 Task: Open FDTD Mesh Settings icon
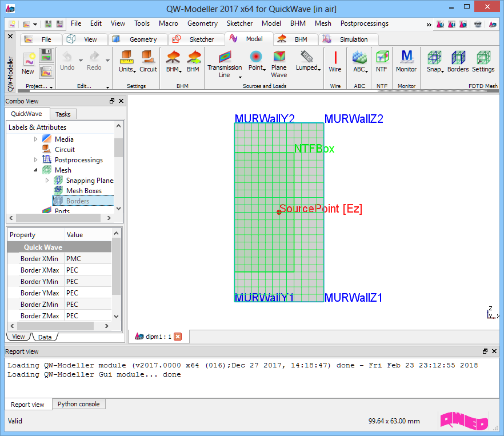(483, 58)
